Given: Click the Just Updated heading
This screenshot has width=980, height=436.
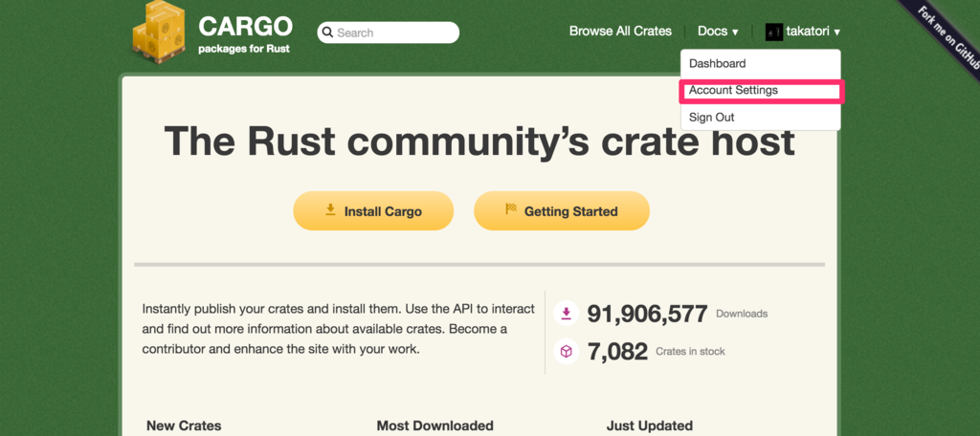Looking at the screenshot, I should pos(650,426).
